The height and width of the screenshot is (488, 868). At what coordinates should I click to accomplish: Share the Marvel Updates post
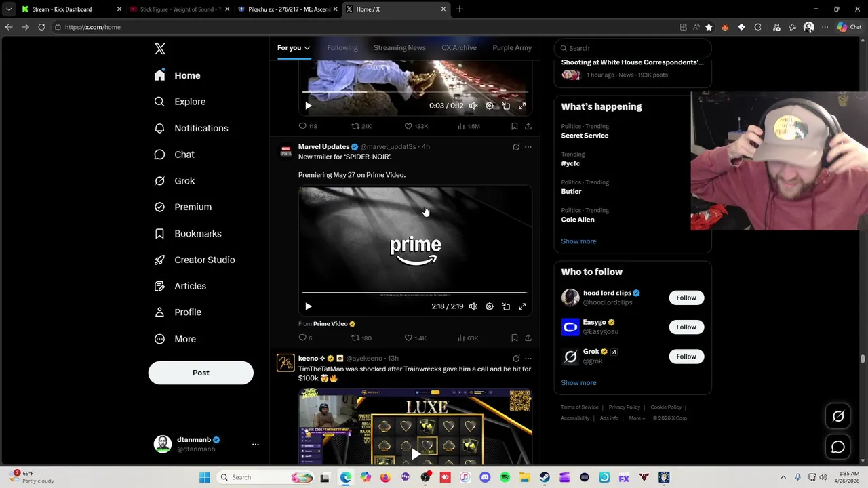click(x=528, y=338)
